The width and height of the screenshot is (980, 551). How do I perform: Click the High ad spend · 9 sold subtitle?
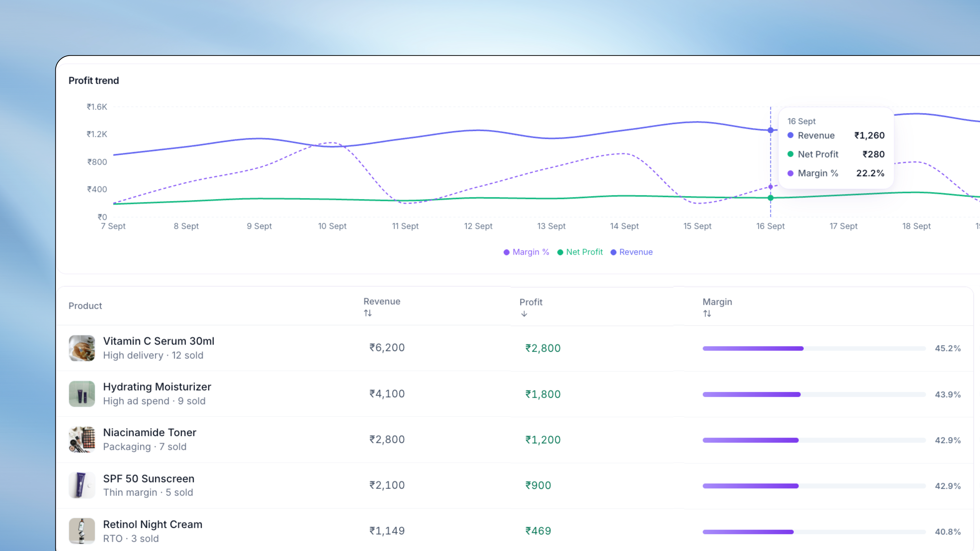coord(154,401)
